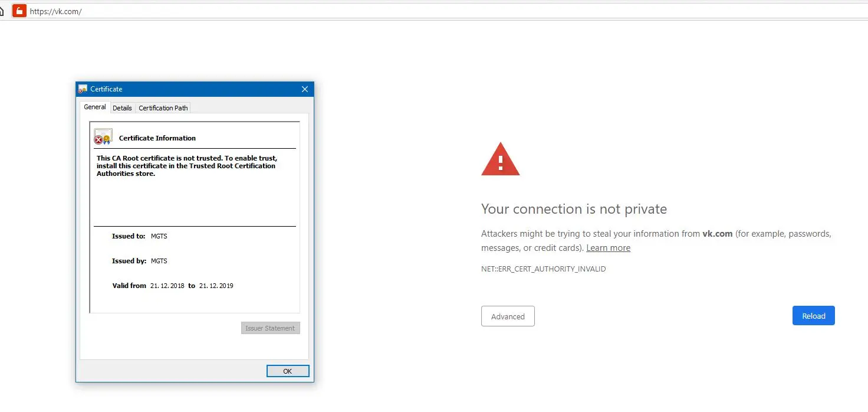This screenshot has height=412, width=868.
Task: Open the Learn more link
Action: [608, 248]
